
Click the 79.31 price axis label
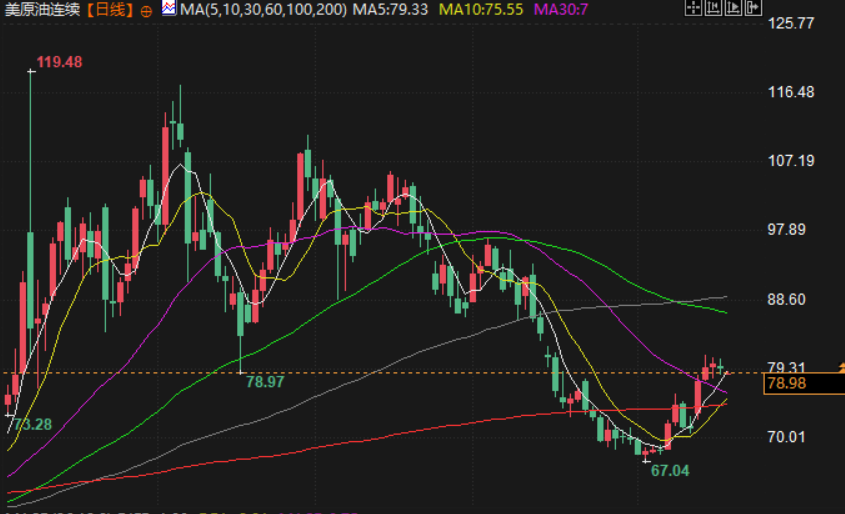[786, 367]
